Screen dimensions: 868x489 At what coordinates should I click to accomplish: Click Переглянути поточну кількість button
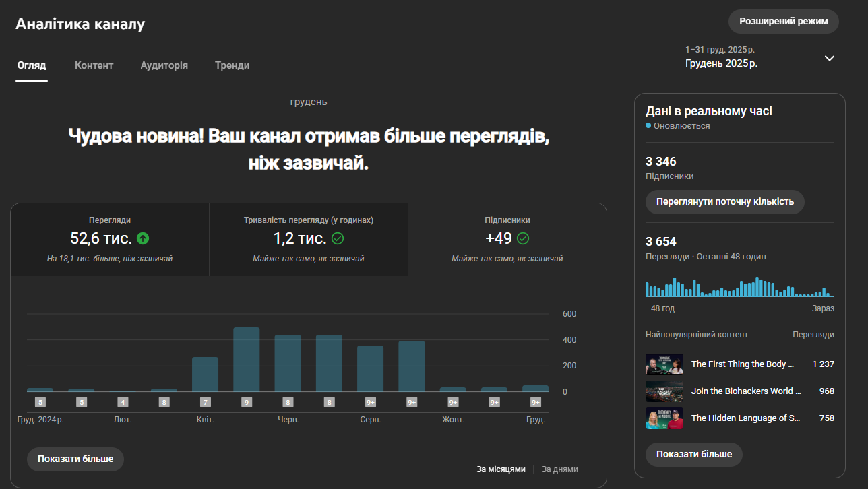click(725, 201)
